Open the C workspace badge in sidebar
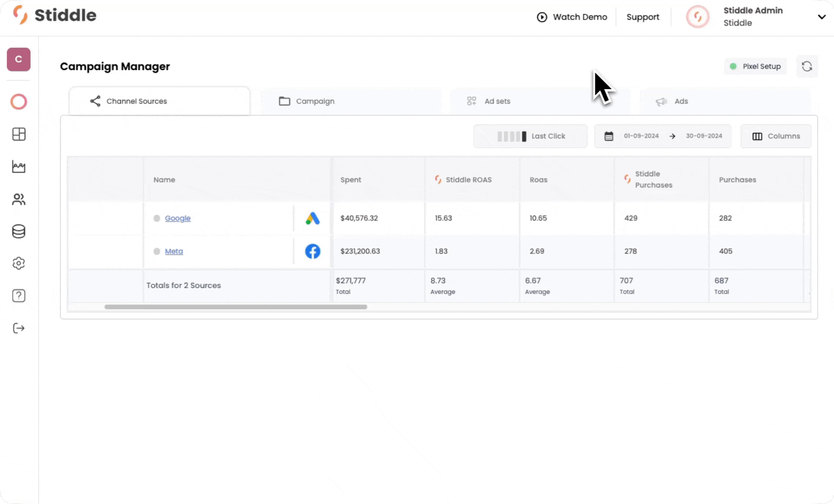 click(19, 59)
